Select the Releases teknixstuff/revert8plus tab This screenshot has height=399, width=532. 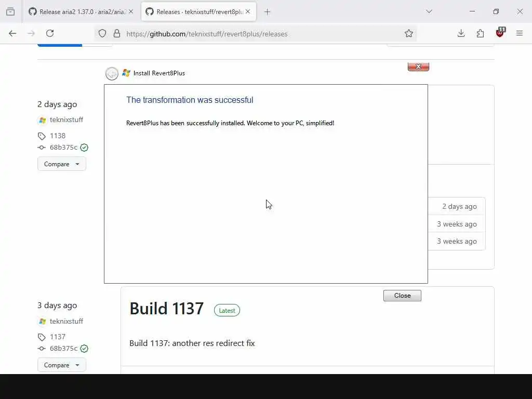pos(198,11)
